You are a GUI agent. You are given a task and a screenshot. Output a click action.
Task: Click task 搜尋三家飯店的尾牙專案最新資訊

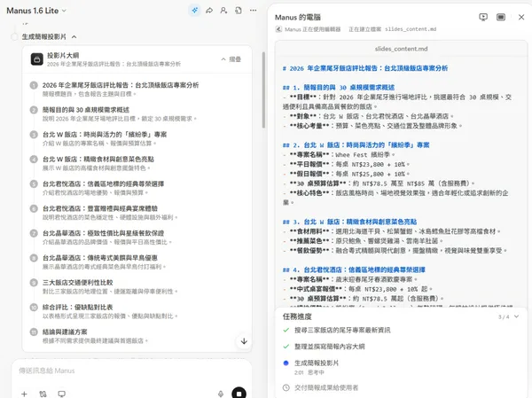pyautogui.click(x=342, y=330)
